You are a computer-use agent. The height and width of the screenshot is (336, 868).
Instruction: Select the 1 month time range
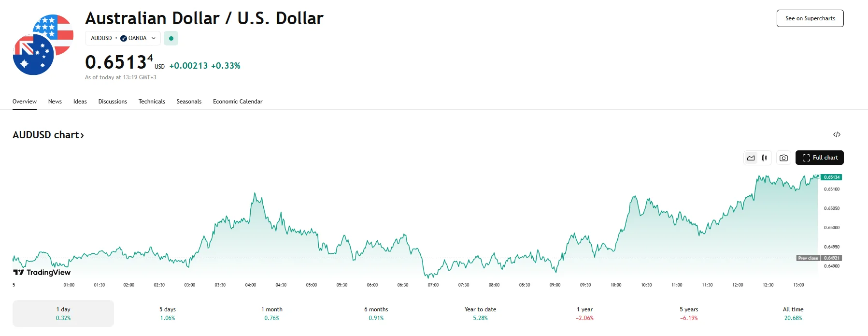coord(272,313)
